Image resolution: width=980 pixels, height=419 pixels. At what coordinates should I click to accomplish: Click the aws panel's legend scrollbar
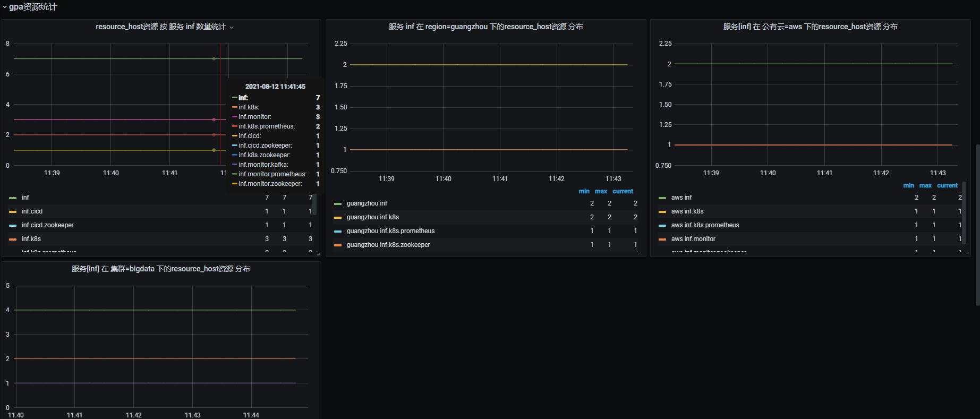click(964, 212)
